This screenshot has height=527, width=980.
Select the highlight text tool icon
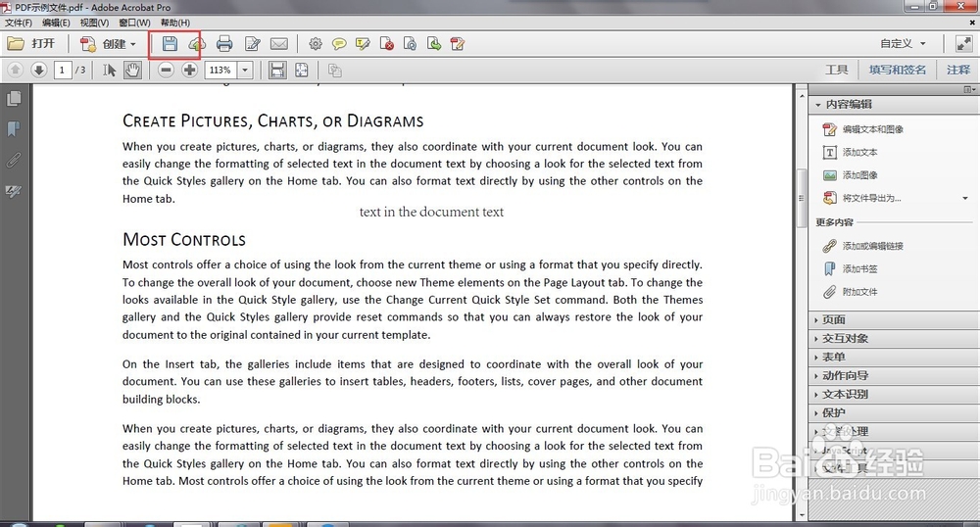(363, 44)
